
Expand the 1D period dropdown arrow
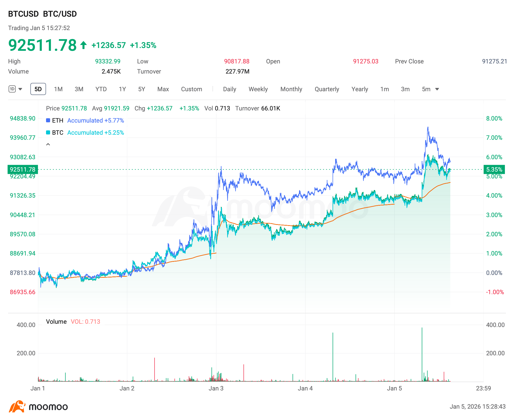pyautogui.click(x=20, y=89)
